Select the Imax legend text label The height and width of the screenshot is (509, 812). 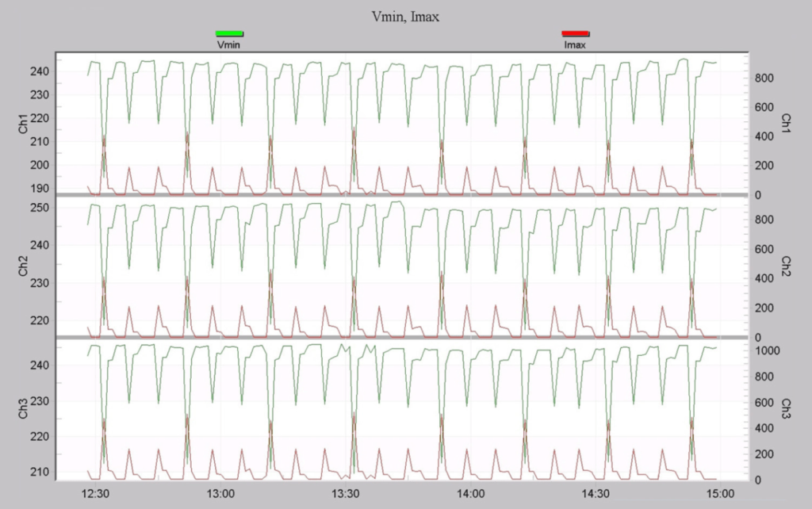(x=575, y=45)
